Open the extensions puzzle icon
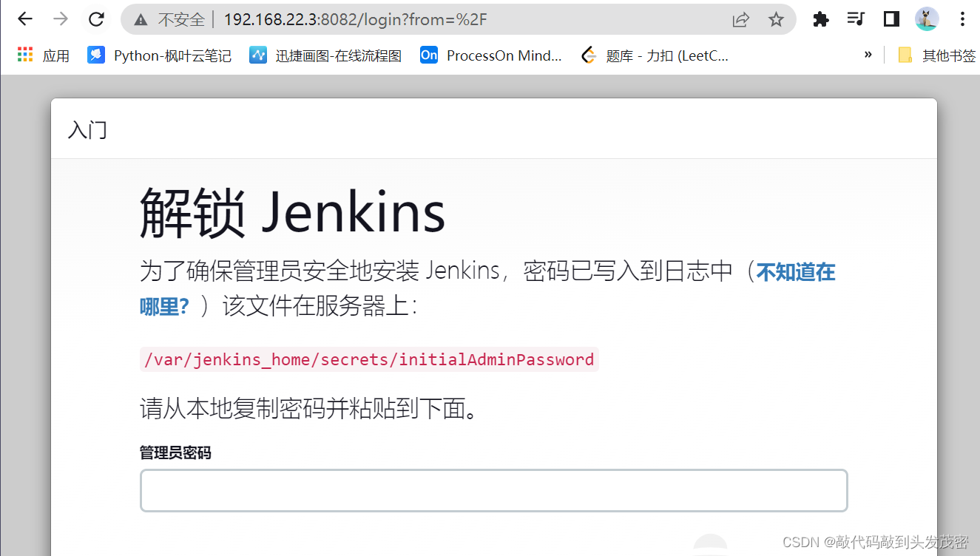Viewport: 980px width, 556px height. (x=820, y=19)
